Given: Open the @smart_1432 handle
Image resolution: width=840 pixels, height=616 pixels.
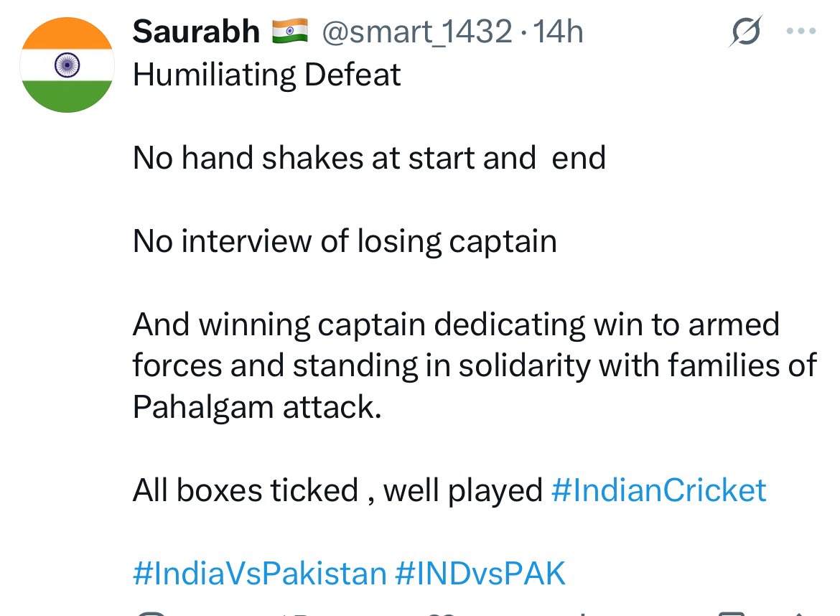Looking at the screenshot, I should click(x=417, y=32).
